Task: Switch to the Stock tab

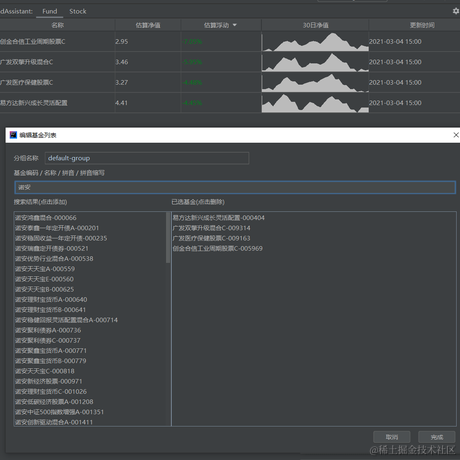Action: pyautogui.click(x=78, y=11)
